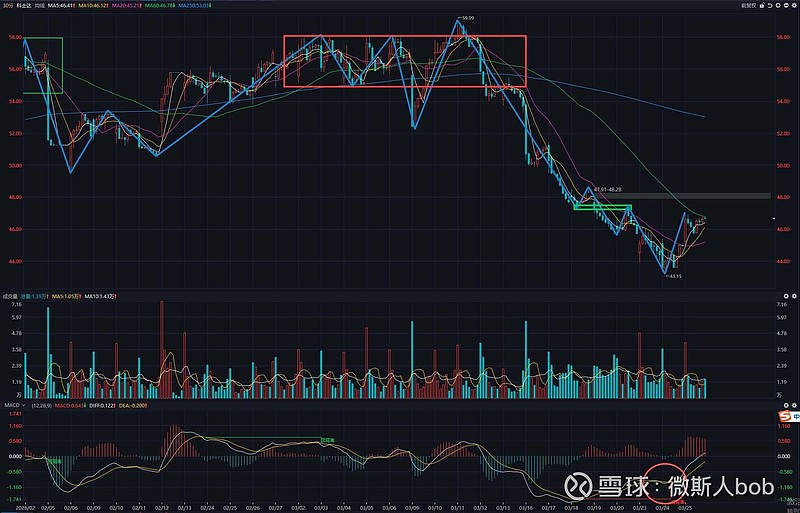This screenshot has height=513, width=800.
Task: Click the 03/16 date axis label
Action: (x=526, y=507)
